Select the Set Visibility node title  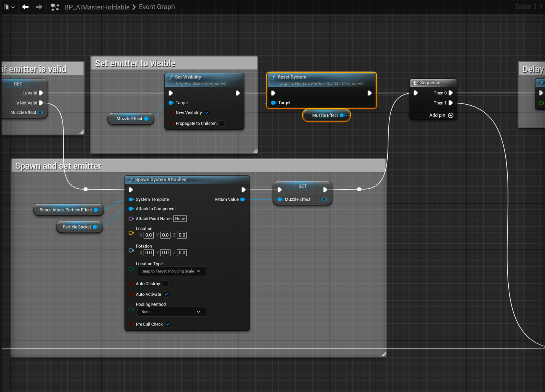pyautogui.click(x=188, y=77)
